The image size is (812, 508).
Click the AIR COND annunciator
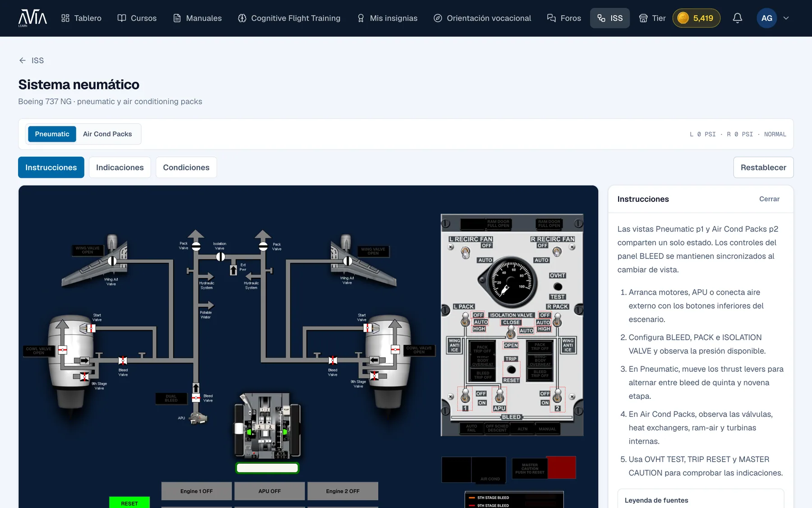point(489,470)
